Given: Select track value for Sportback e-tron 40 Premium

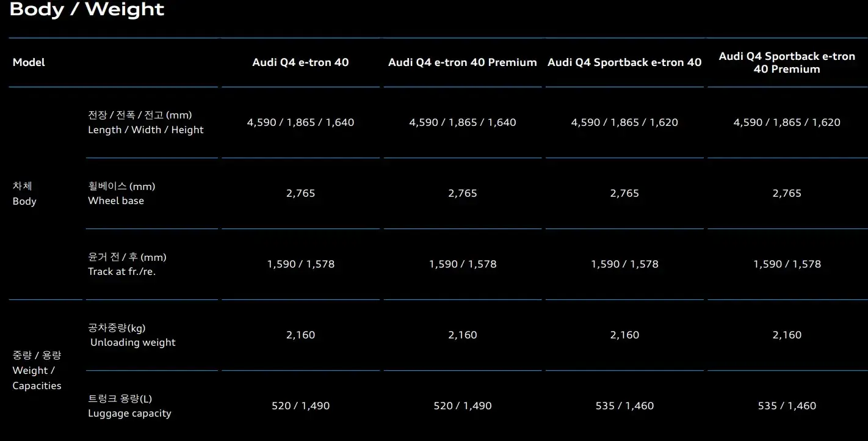Looking at the screenshot, I should 787,264.
